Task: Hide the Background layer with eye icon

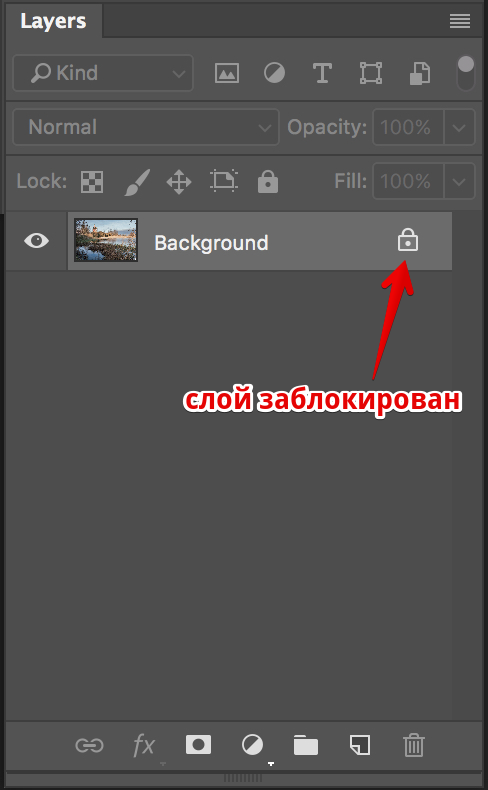Action: point(37,241)
